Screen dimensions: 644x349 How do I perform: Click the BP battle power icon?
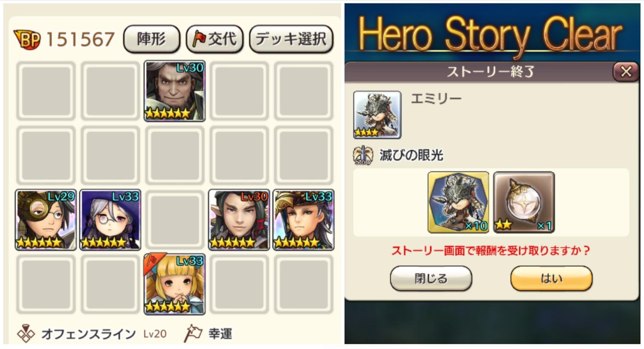point(27,39)
